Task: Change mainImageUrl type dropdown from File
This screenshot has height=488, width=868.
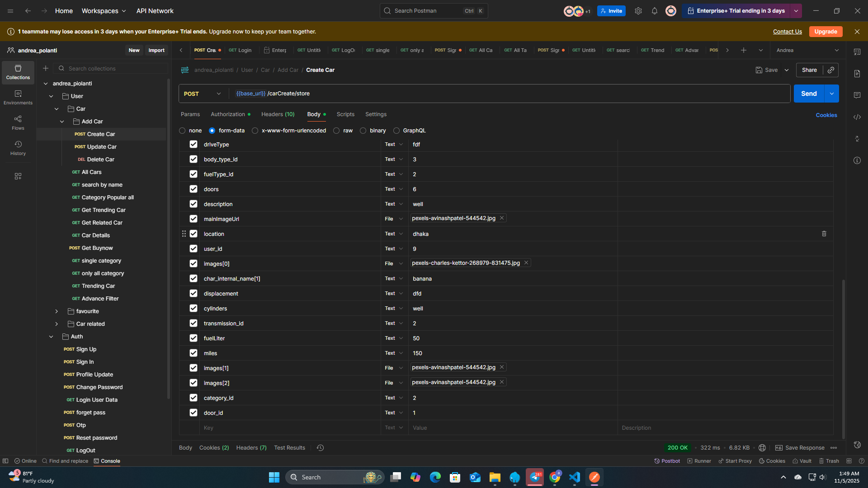Action: pos(394,219)
